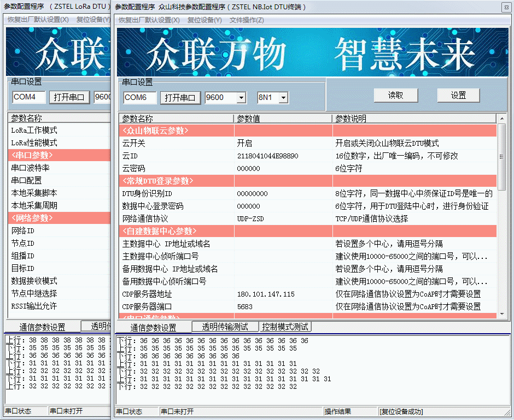Screen dimensions: 514x420
Task: Select the 云ID parameter row
Action: (x=308, y=156)
